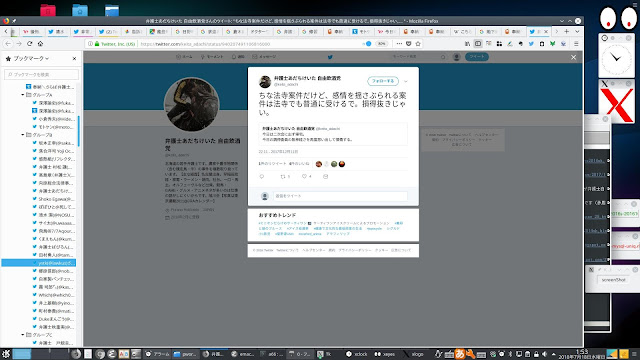The height and width of the screenshot is (360, 640).
Task: Click the blue ツイート button in Twitter header
Action: tap(477, 57)
